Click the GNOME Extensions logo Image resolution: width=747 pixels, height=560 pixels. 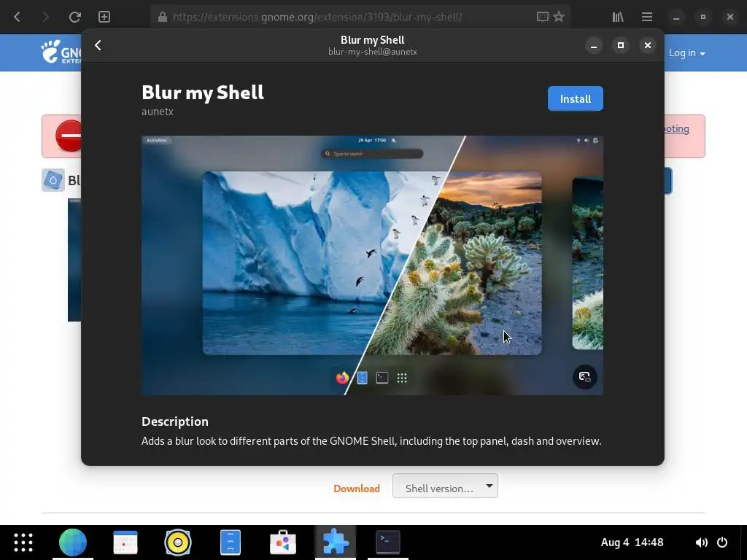click(x=61, y=52)
